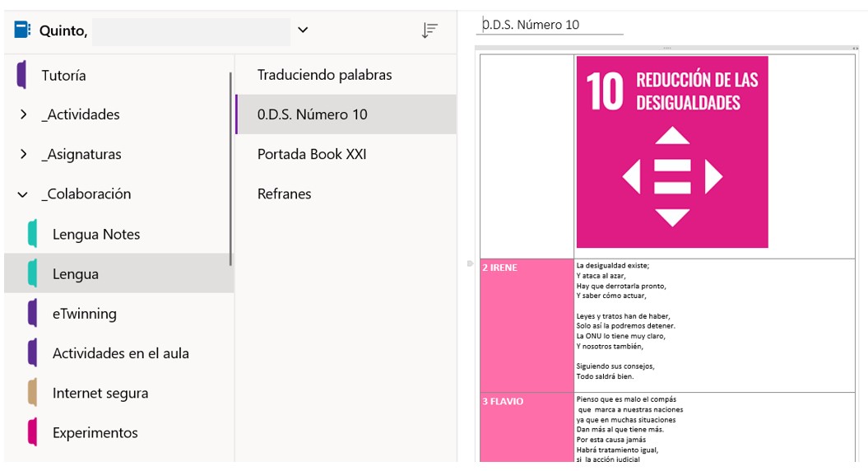Collapse the _Colaboración section group
The image size is (868, 471).
tap(23, 194)
